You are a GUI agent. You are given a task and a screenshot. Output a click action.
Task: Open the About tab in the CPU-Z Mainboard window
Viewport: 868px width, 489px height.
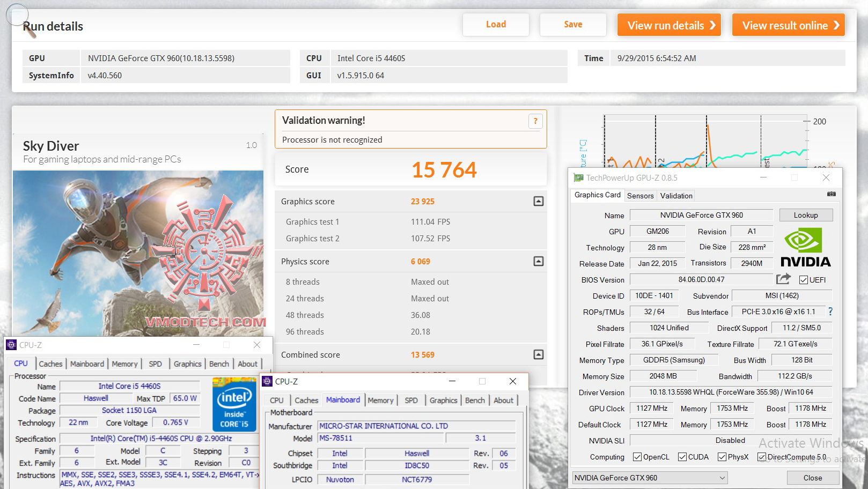(503, 400)
